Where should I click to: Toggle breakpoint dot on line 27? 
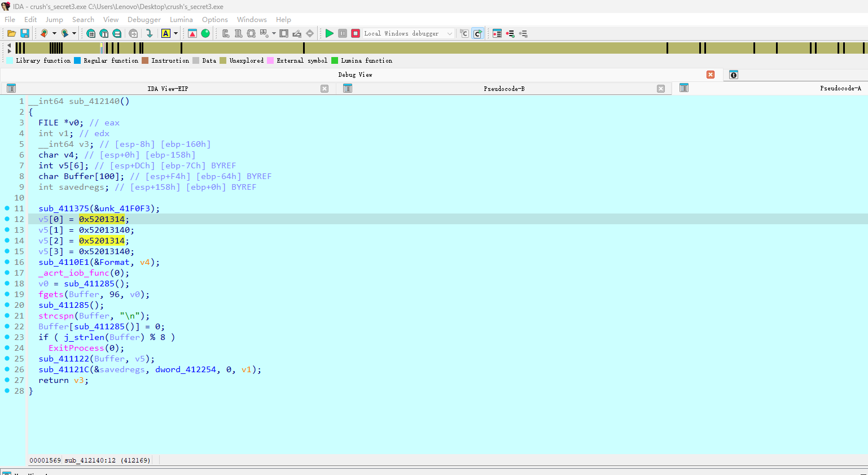[7, 380]
